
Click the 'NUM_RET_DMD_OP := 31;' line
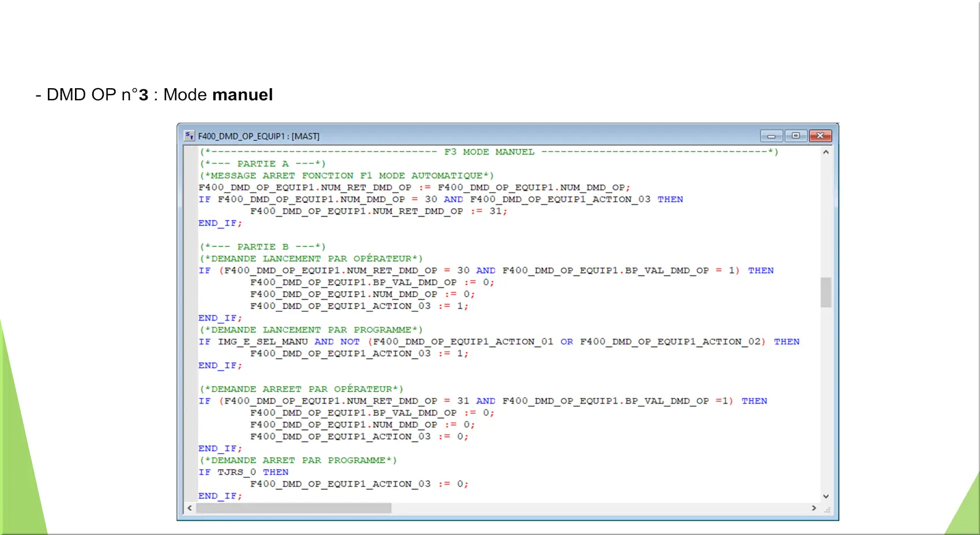(x=379, y=212)
